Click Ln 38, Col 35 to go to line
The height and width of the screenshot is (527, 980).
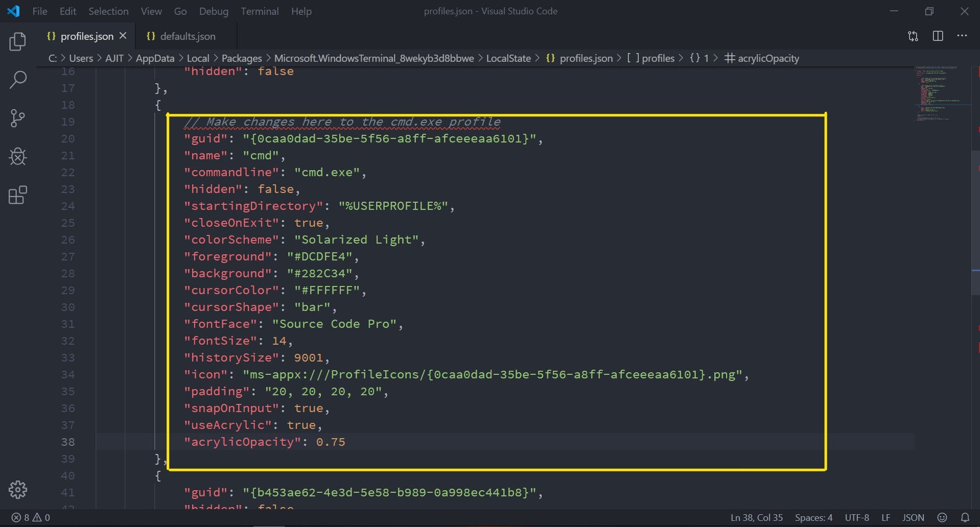[758, 517]
